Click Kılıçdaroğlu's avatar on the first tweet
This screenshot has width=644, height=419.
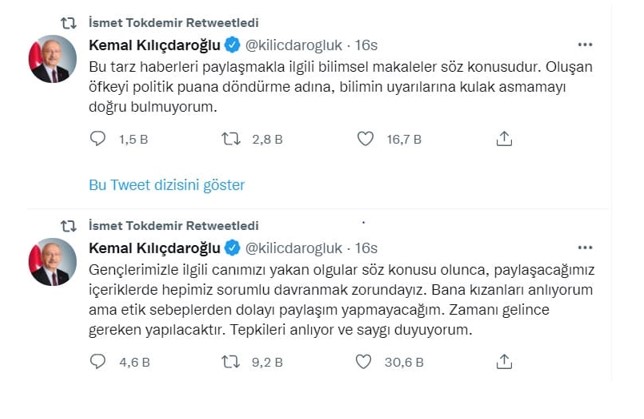click(x=50, y=59)
